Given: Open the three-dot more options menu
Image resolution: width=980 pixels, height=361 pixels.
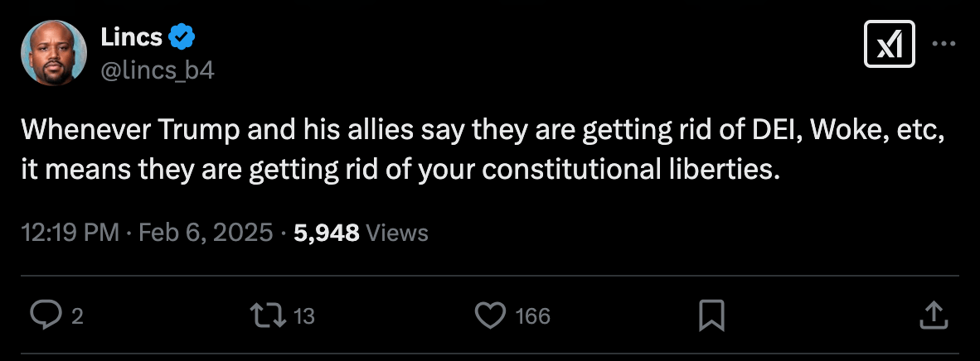Looking at the screenshot, I should coord(944,43).
